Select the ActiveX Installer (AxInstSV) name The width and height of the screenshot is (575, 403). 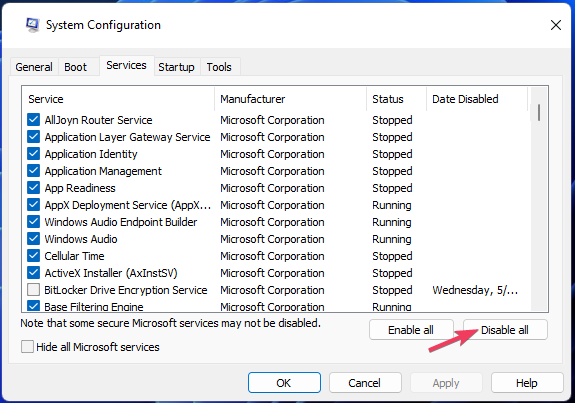coord(111,273)
